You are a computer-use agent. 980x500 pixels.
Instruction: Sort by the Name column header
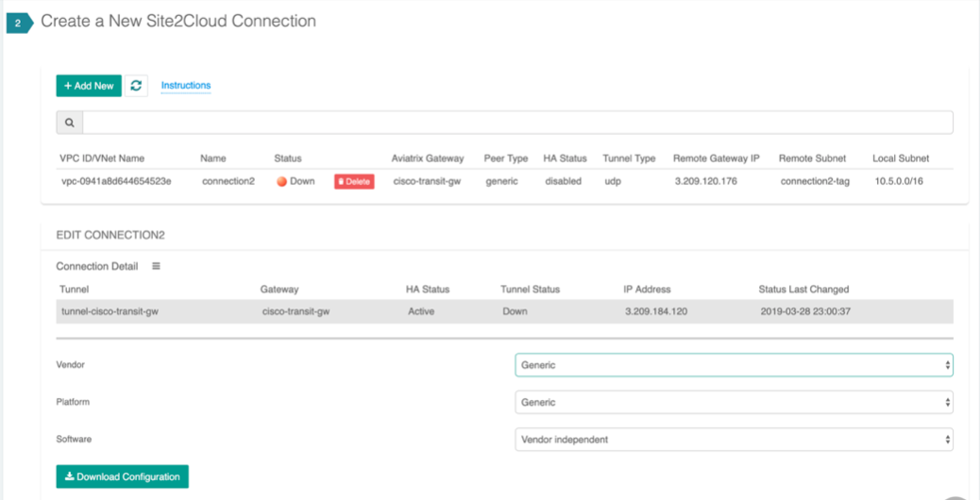(213, 158)
